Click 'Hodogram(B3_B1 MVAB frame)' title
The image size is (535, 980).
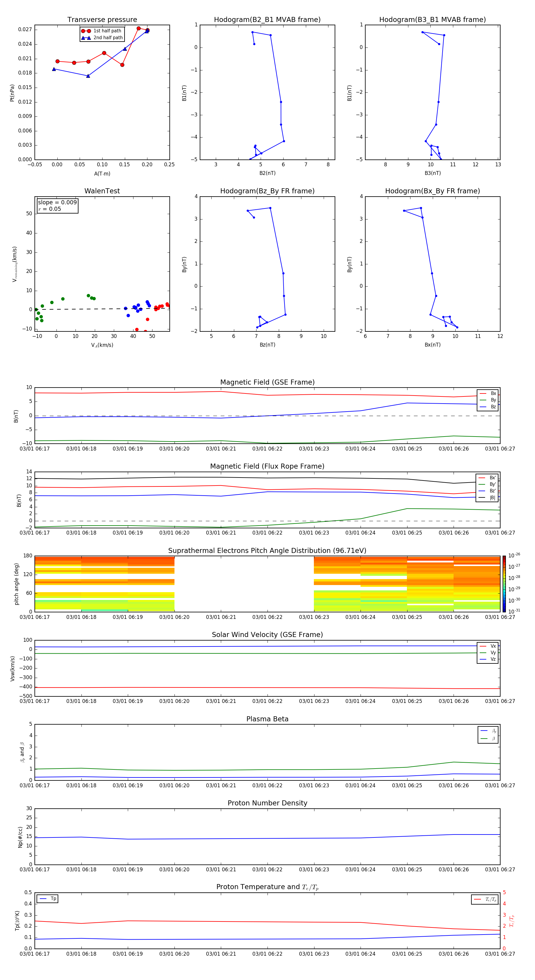(x=432, y=20)
